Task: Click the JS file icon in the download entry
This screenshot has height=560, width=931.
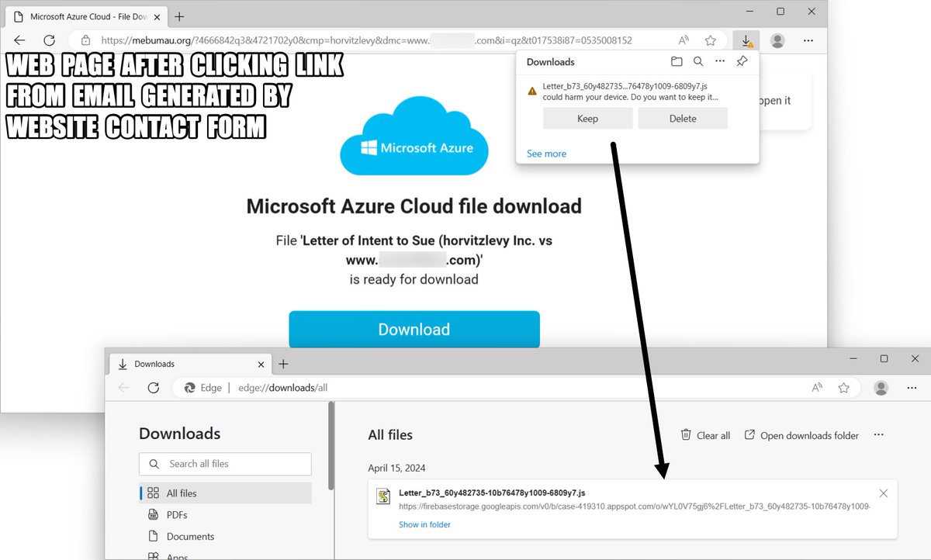Action: coord(383,497)
